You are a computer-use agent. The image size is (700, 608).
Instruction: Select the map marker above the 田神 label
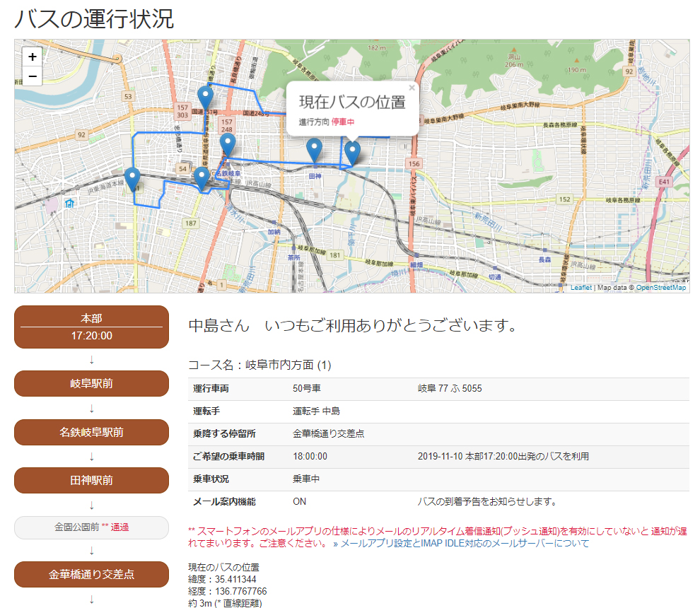coord(314,149)
